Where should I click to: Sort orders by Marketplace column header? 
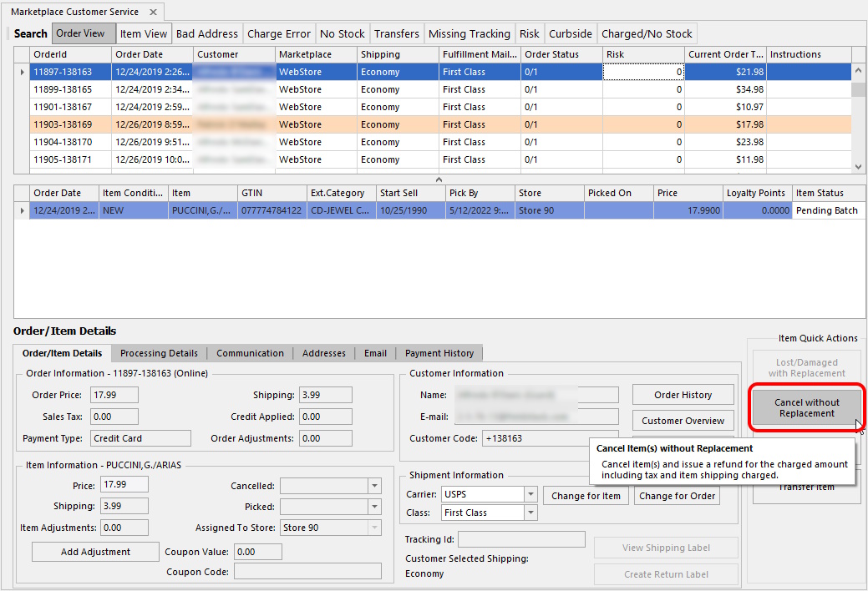pyautogui.click(x=316, y=54)
